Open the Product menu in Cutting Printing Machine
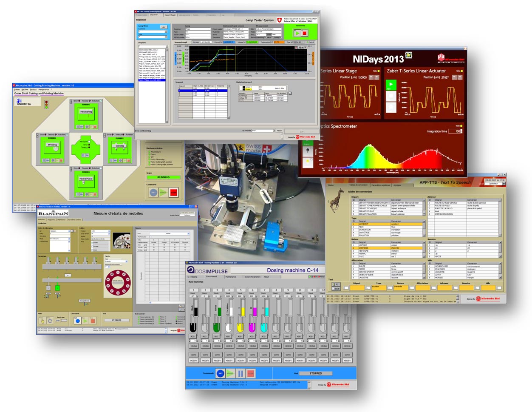532x412 pixels. tap(33, 89)
